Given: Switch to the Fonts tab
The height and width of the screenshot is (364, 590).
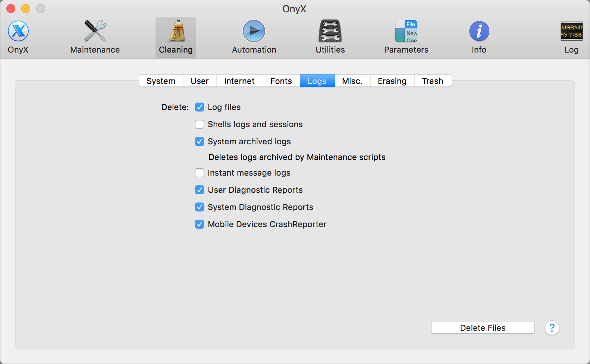Looking at the screenshot, I should point(281,81).
